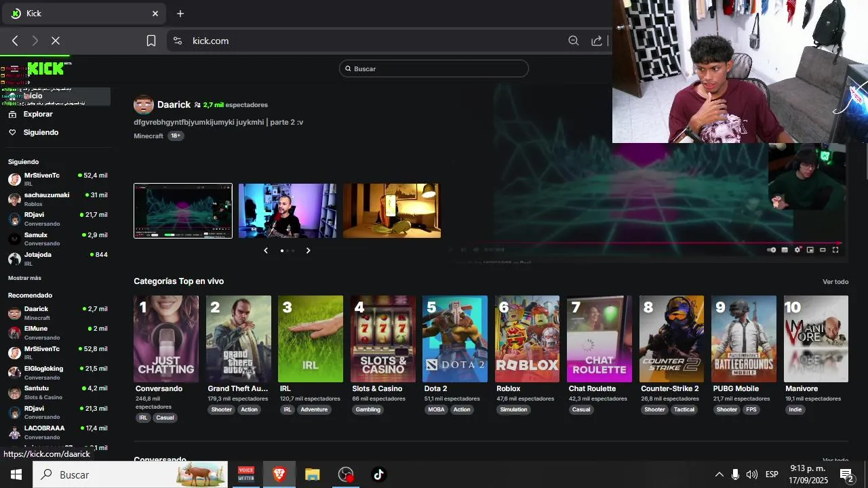This screenshot has height=488, width=868.
Task: Click the Gambling tag under Slots & Casino
Action: click(x=368, y=409)
